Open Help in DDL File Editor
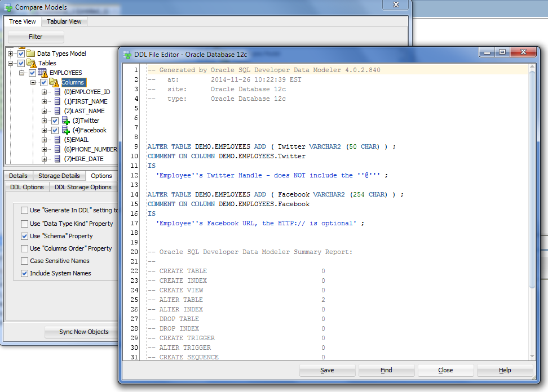The height and width of the screenshot is (392, 548). click(x=505, y=371)
